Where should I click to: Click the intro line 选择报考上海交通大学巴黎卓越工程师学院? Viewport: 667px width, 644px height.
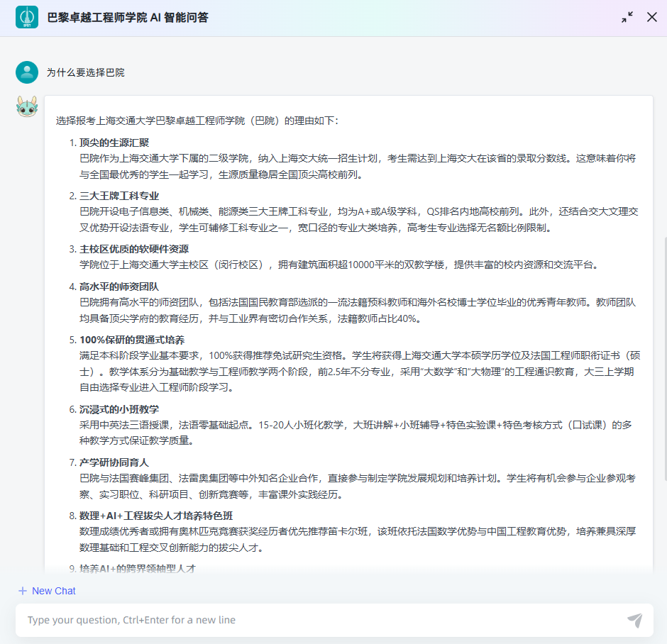tap(197, 121)
